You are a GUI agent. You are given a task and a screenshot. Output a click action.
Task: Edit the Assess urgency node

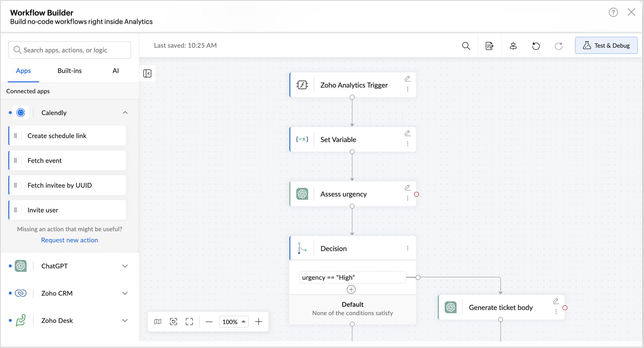408,188
